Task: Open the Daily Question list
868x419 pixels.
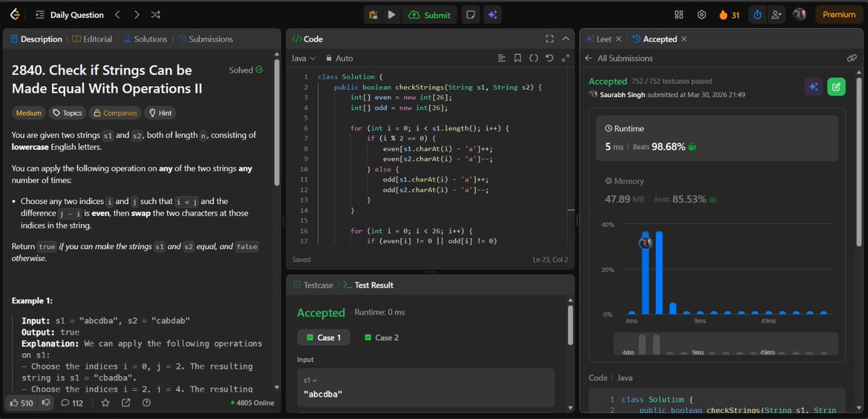Action: coord(69,14)
